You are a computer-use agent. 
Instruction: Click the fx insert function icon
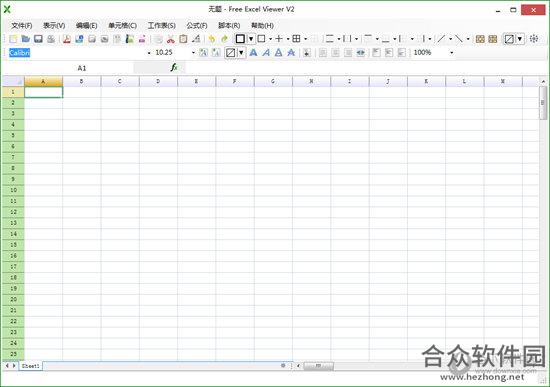tap(174, 67)
